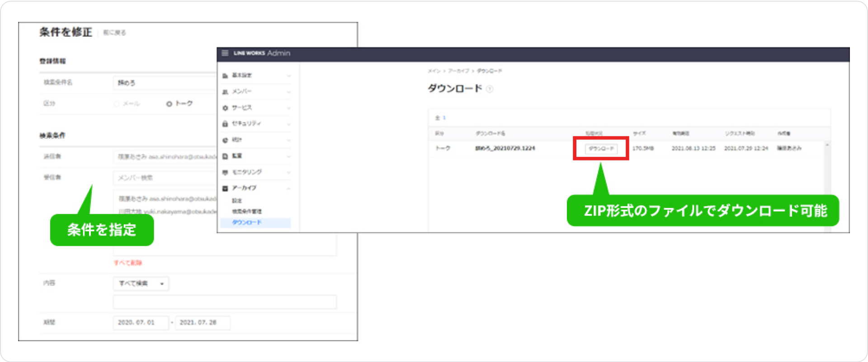Expand the 監査 menu chevron

tap(288, 156)
